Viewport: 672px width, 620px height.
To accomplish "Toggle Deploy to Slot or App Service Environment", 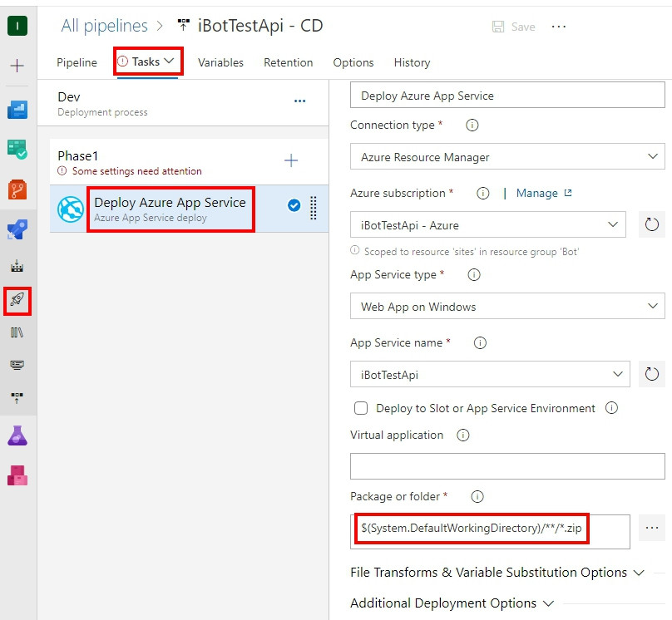I will pyautogui.click(x=361, y=408).
